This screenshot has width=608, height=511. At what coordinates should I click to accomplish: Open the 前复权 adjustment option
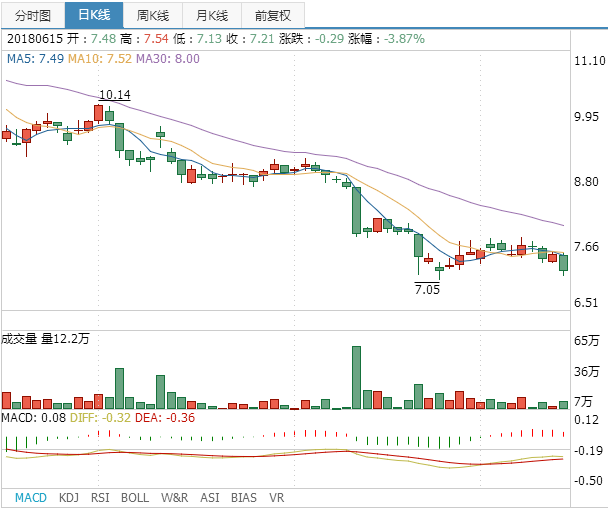click(x=273, y=16)
